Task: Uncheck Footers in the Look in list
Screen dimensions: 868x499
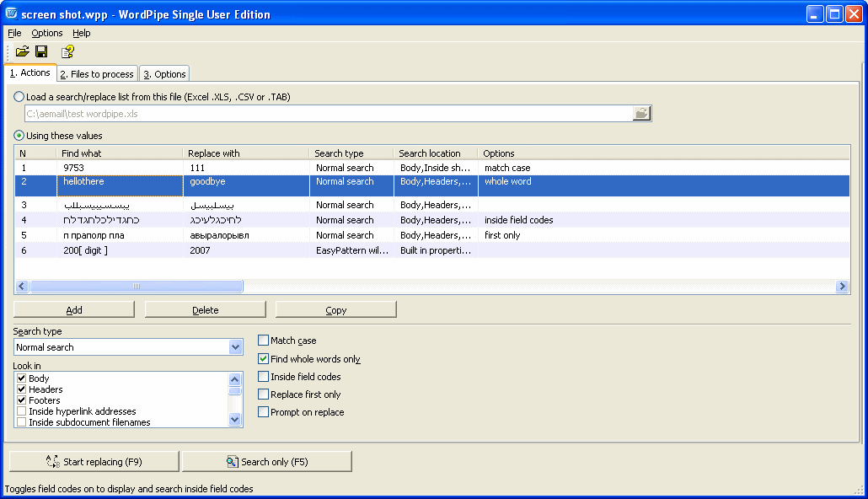Action: [21, 400]
